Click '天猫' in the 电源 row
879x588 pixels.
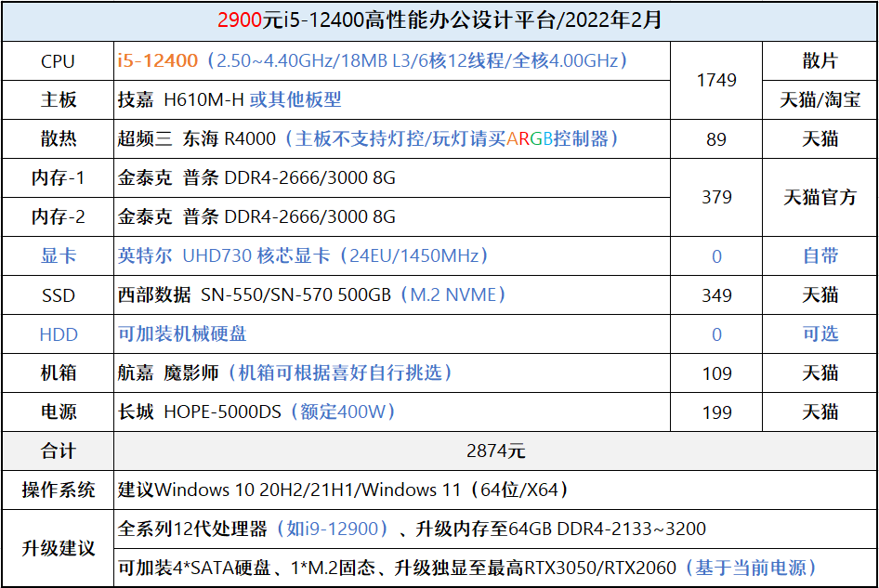tap(820, 412)
